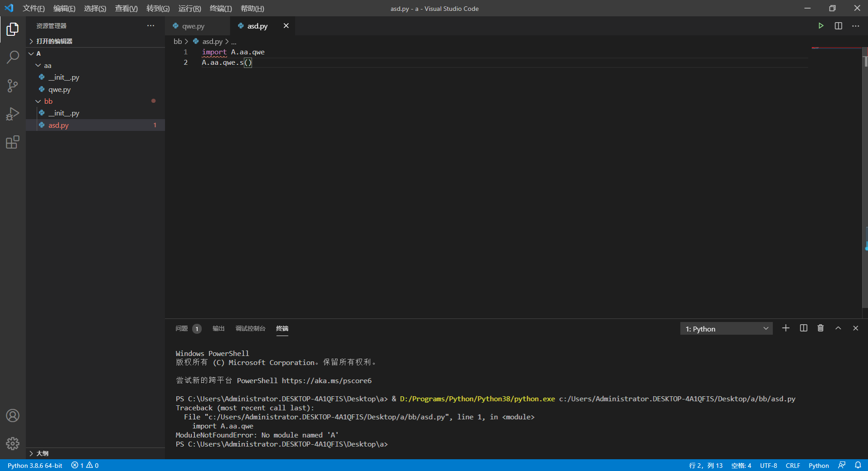Viewport: 868px width, 471px height.
Task: Open the Explorer view in activity bar
Action: click(13, 29)
